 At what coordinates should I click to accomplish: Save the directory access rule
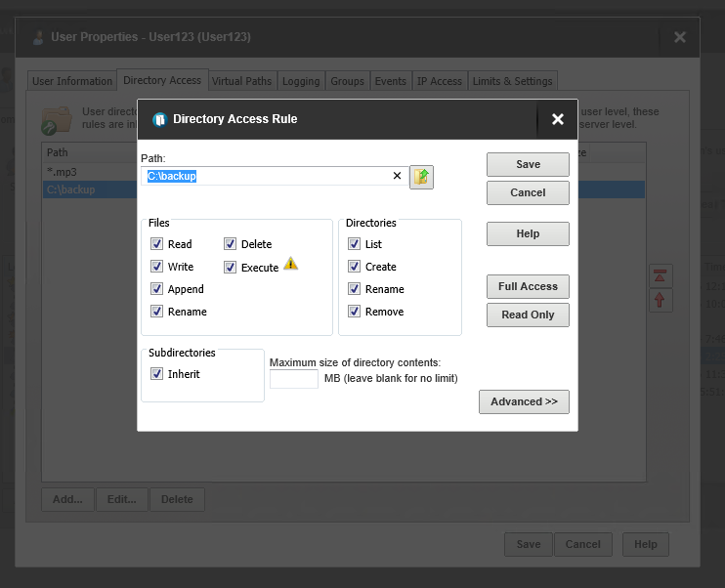click(x=528, y=164)
